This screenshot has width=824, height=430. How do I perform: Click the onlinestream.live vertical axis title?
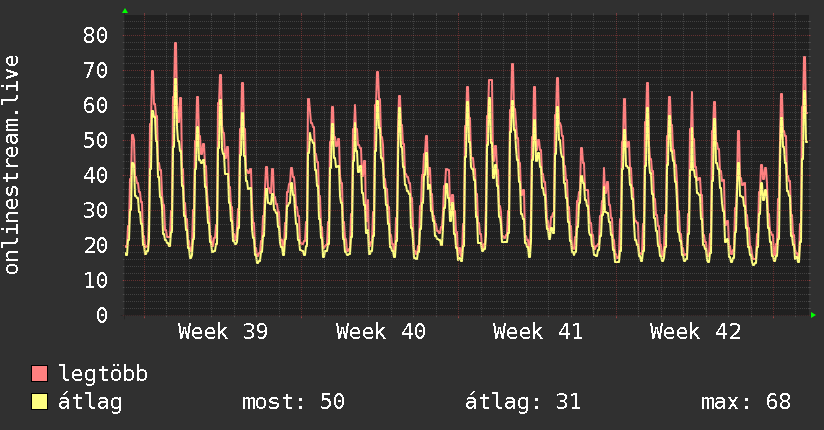tap(11, 165)
